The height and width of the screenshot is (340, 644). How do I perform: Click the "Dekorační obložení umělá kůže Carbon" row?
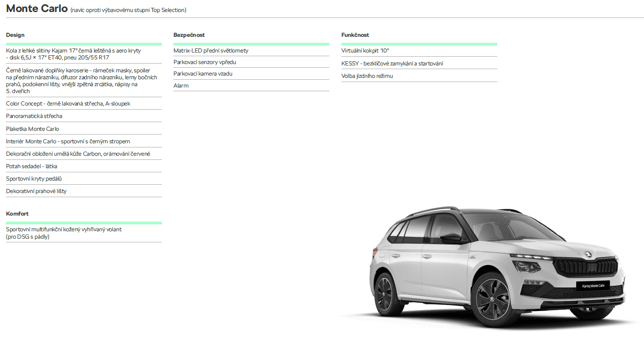84,154
